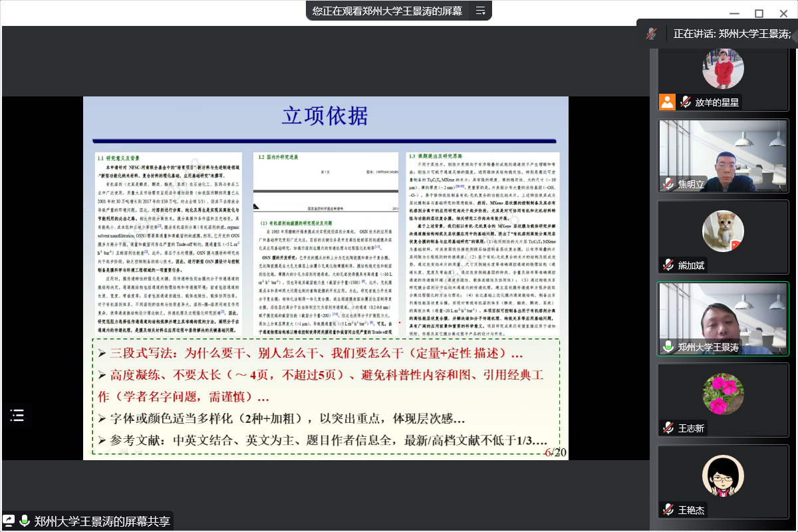Click the orange host icon beside 放羊的星星

[x=667, y=102]
